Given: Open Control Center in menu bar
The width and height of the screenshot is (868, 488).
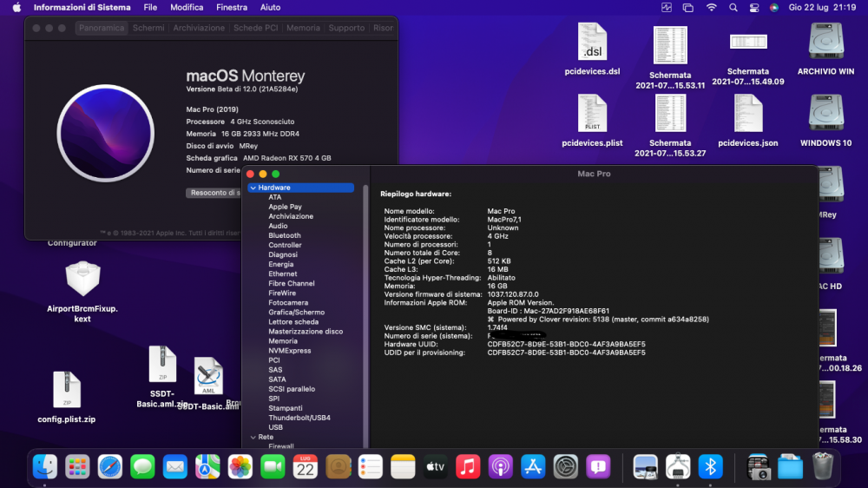Looking at the screenshot, I should click(754, 8).
